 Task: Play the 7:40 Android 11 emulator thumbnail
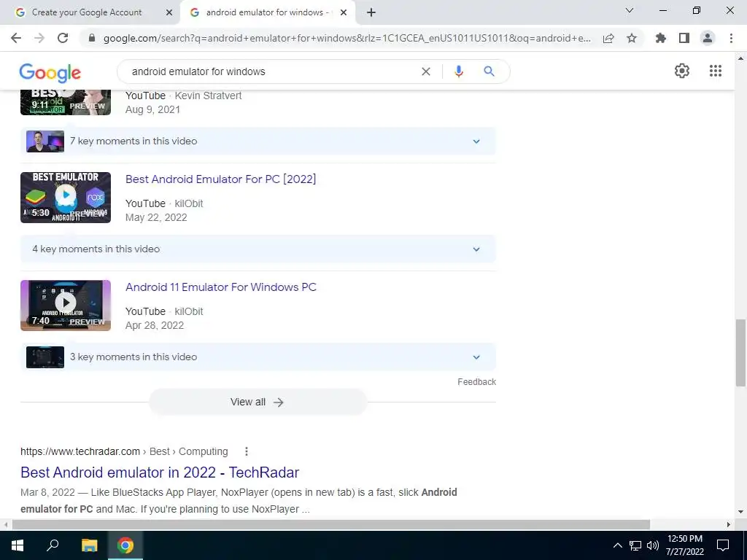pyautogui.click(x=66, y=306)
